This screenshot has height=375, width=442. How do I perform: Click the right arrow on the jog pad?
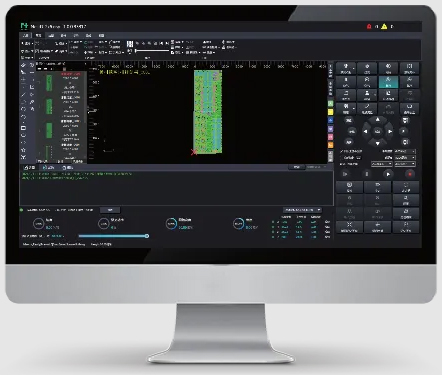pyautogui.click(x=390, y=132)
